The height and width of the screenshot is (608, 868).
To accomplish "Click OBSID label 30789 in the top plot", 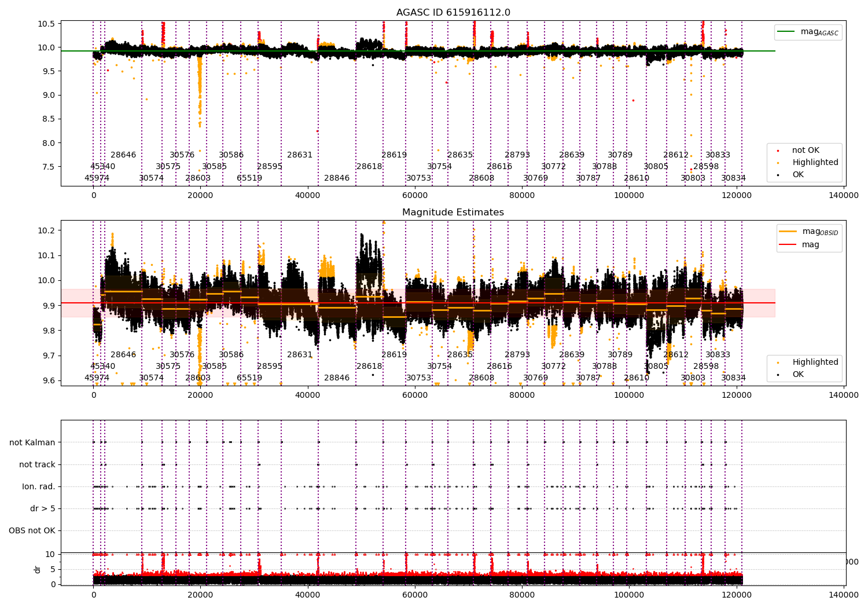I will click(x=620, y=155).
